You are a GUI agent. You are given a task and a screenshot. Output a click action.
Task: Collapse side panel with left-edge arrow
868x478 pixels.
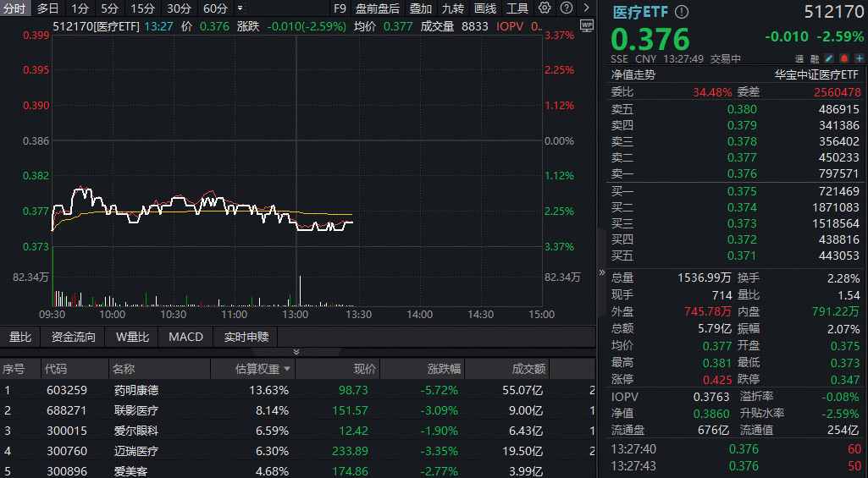click(x=602, y=272)
